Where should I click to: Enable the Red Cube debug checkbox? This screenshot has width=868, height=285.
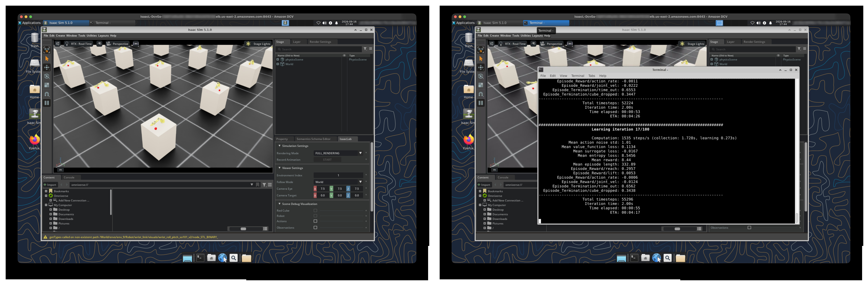pyautogui.click(x=315, y=211)
